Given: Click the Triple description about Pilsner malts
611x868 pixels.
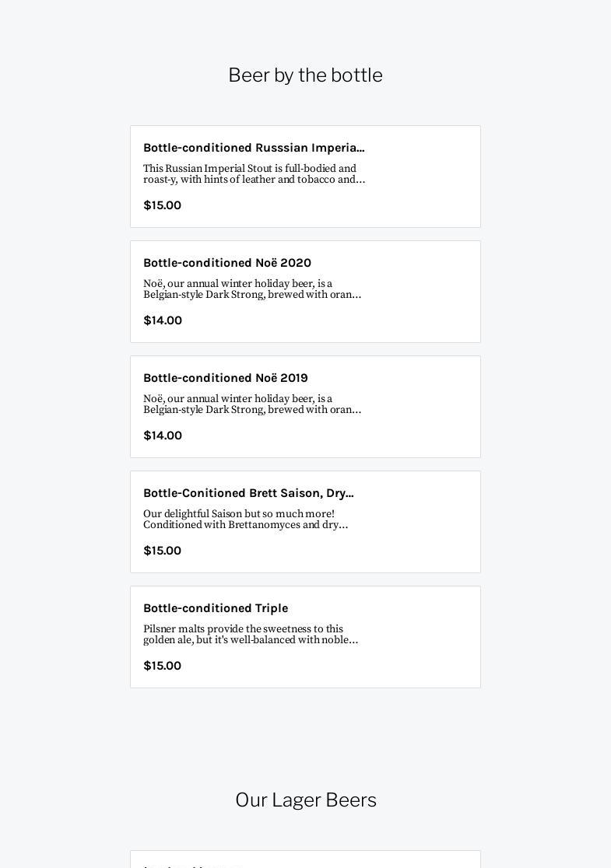Looking at the screenshot, I should pos(251,634).
